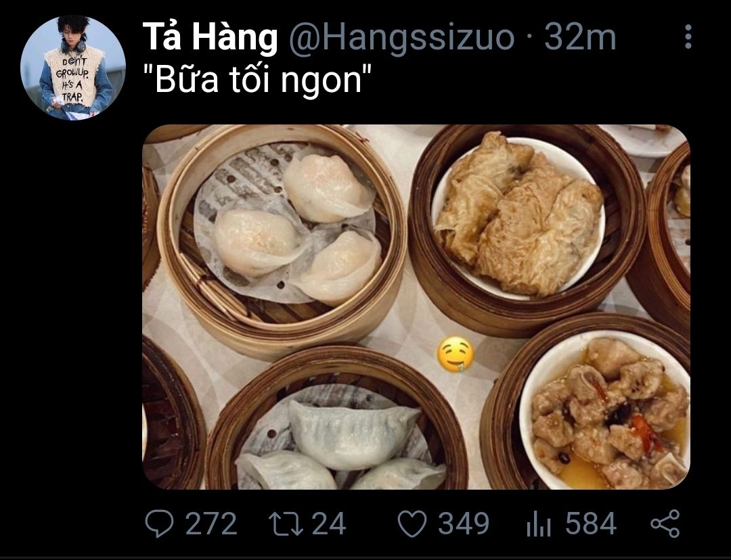The height and width of the screenshot is (560, 731).
Task: Click the 349 likes count
Action: (464, 523)
